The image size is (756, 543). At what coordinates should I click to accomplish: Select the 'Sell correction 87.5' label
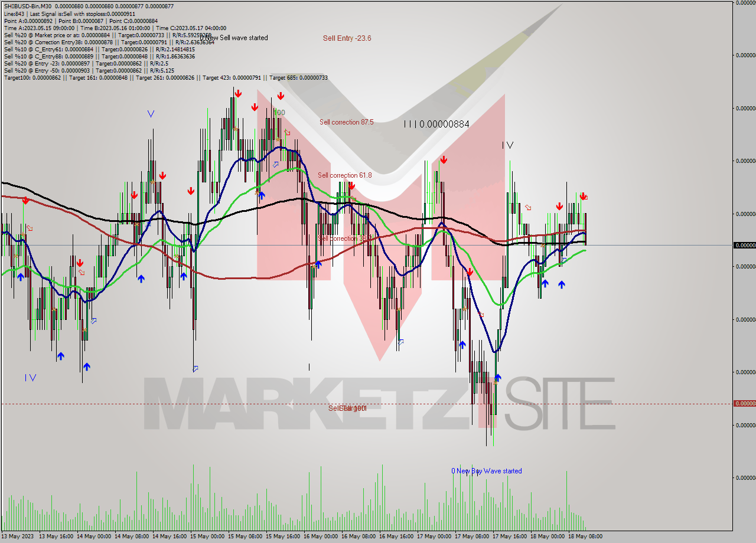click(x=347, y=122)
